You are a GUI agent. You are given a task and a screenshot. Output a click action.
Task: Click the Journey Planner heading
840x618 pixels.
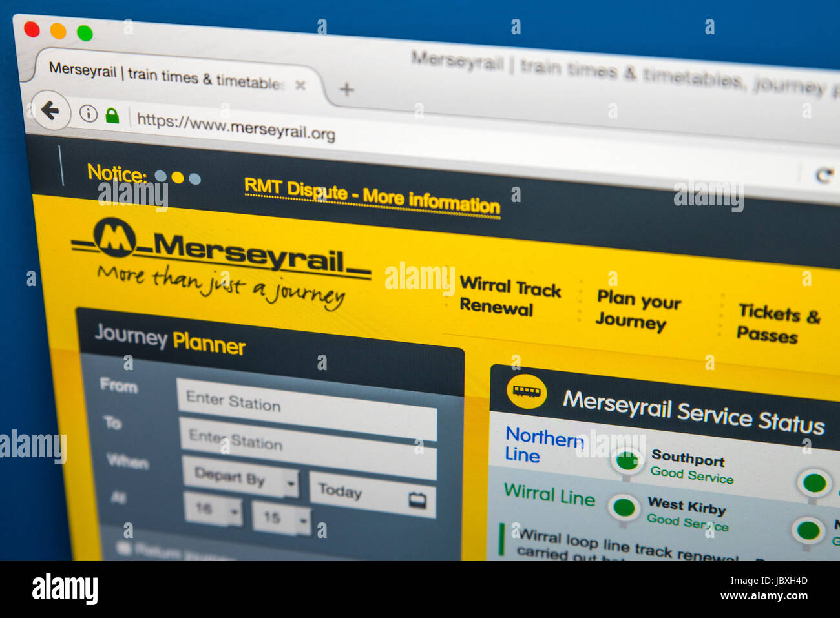170,340
